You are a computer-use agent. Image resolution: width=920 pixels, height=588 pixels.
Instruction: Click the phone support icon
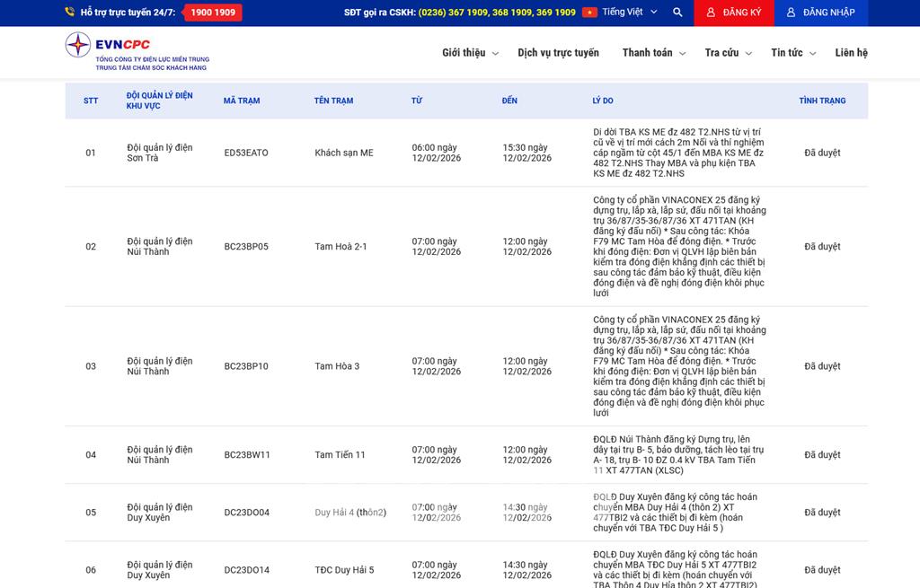(x=70, y=13)
